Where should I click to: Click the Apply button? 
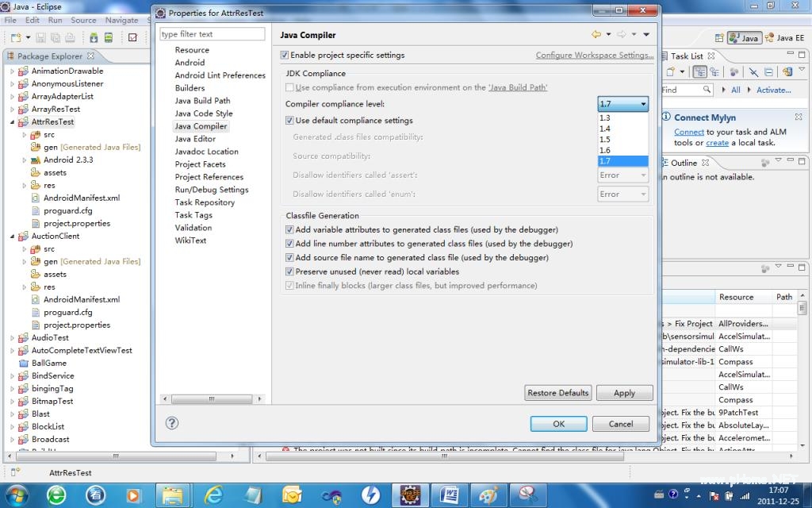pos(625,393)
